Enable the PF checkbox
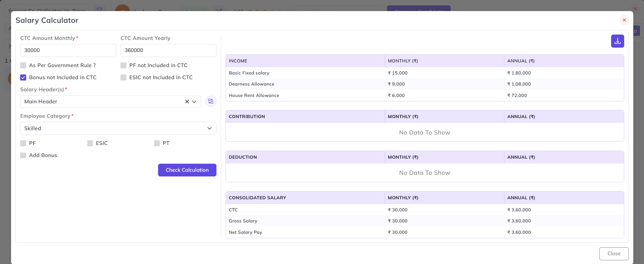The width and height of the screenshot is (644, 264). click(23, 143)
